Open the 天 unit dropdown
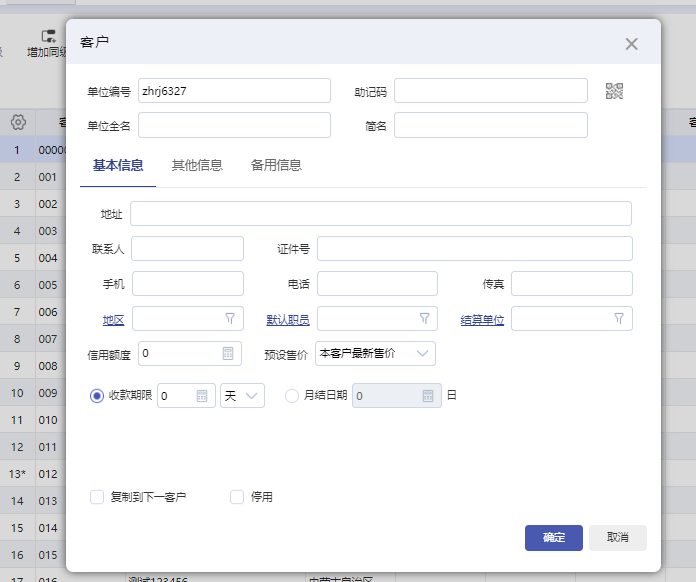Screen dimensions: 696x582 click(241, 396)
